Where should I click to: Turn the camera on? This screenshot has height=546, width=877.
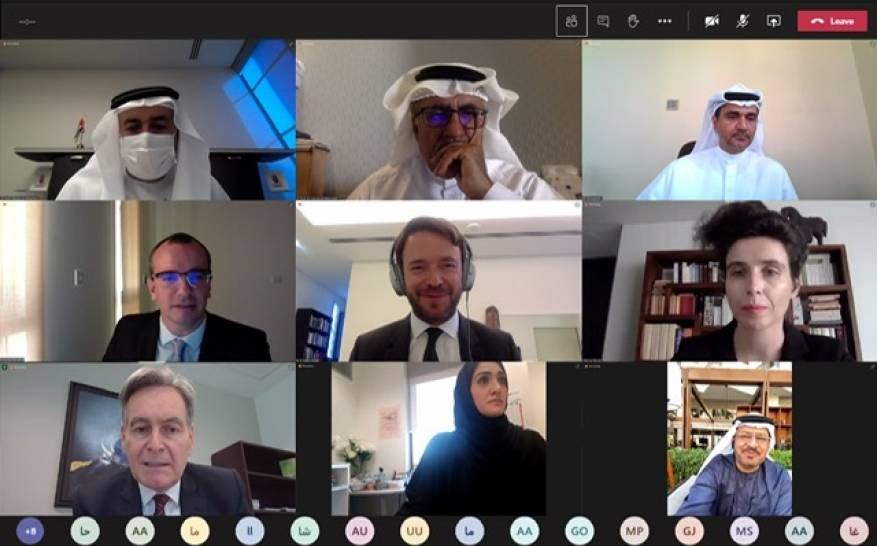point(711,21)
